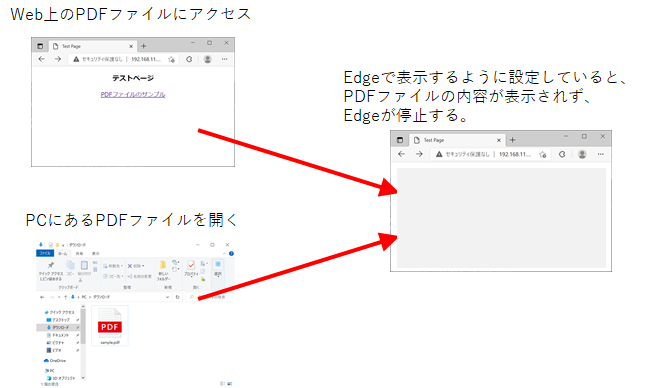Select 3D オブジェクト in Explorer sidebar
This screenshot has width=646, height=388.
61,378
